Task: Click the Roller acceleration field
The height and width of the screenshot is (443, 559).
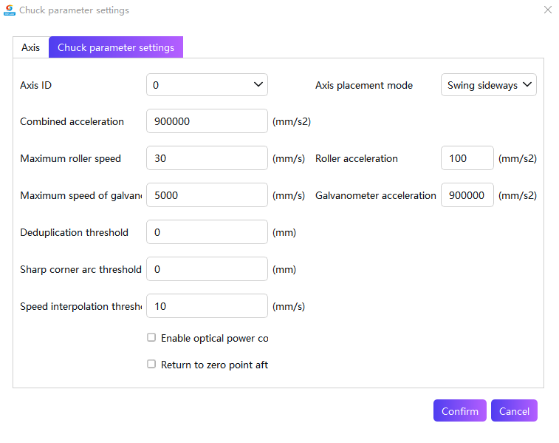Action: (467, 158)
